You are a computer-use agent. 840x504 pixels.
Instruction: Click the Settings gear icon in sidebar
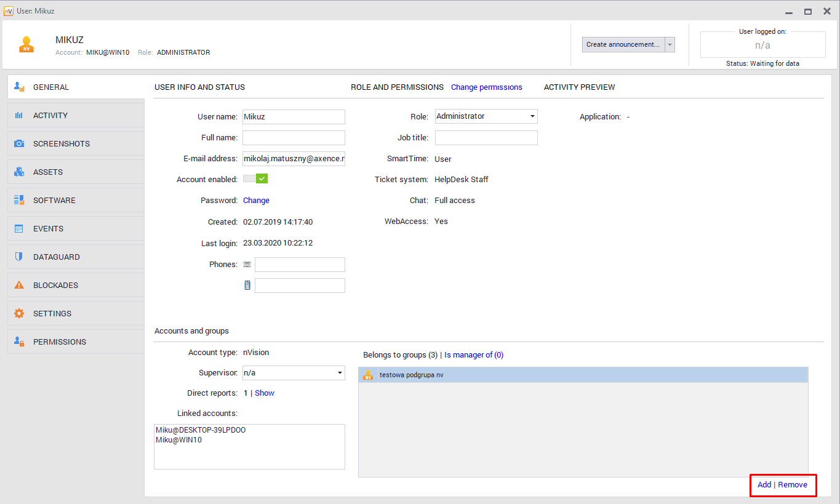[x=19, y=314]
